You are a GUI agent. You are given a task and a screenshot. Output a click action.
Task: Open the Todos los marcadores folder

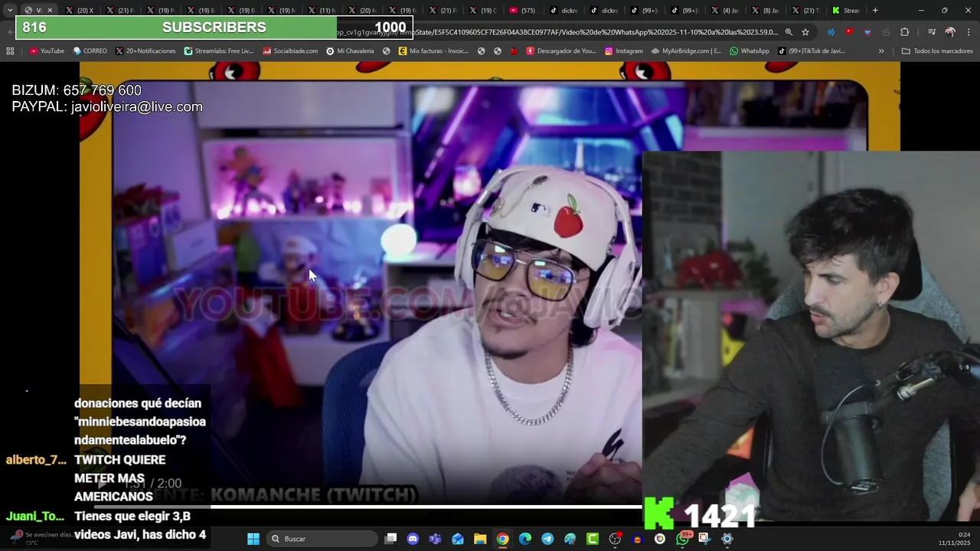pos(937,51)
